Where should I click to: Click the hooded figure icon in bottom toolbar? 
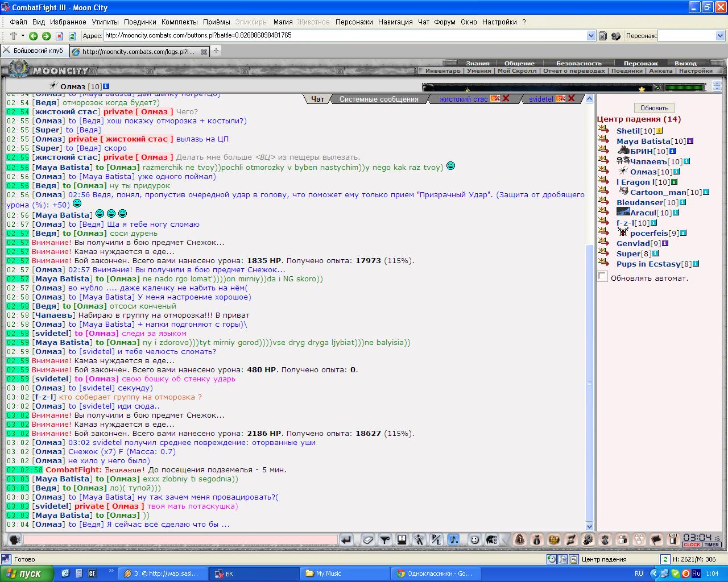(x=519, y=539)
